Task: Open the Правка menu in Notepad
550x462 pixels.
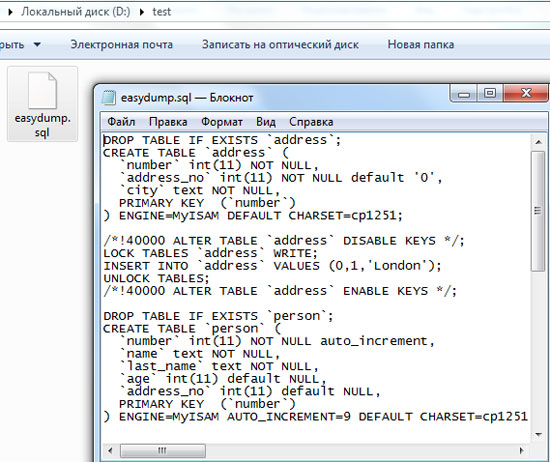Action: coord(168,122)
